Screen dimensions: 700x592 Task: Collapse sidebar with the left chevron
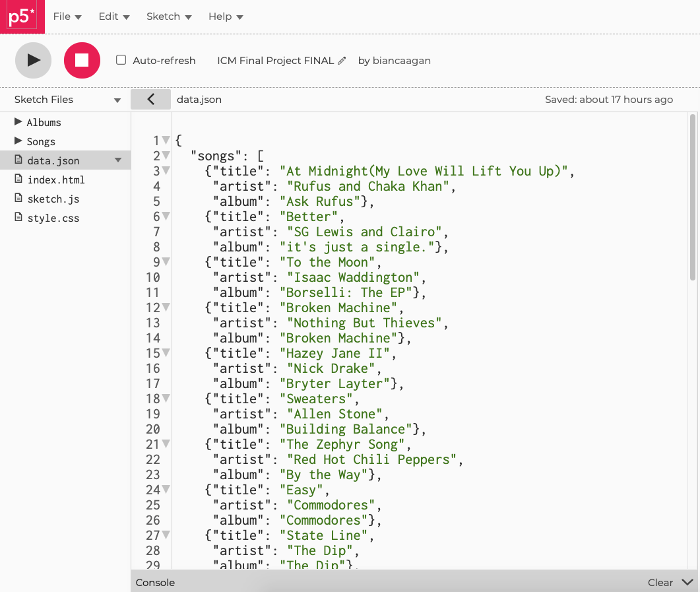click(x=150, y=100)
